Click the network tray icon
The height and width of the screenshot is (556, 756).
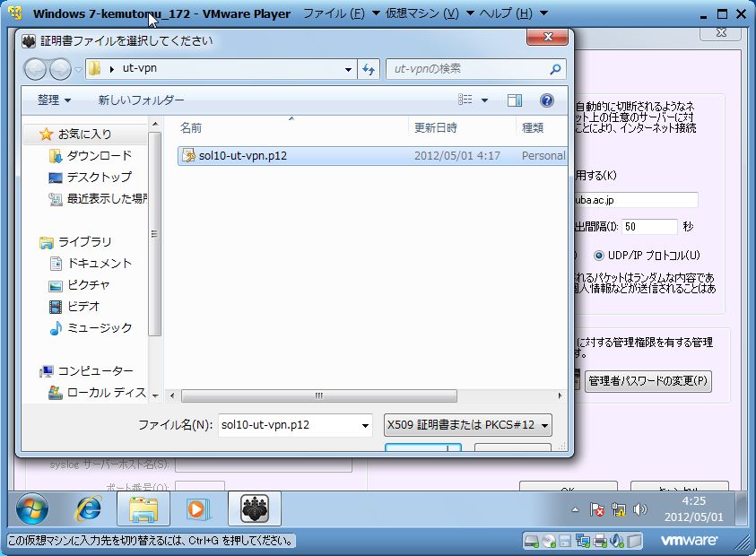pyautogui.click(x=619, y=509)
